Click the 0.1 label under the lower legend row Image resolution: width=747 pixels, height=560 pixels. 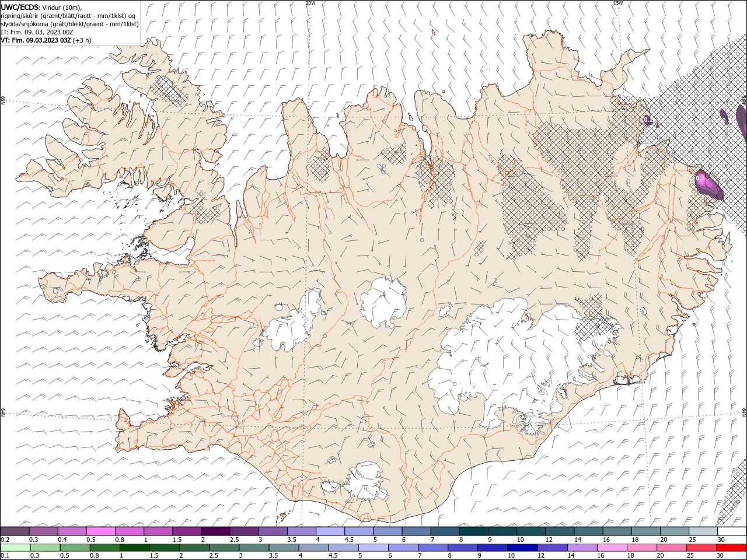point(5,556)
